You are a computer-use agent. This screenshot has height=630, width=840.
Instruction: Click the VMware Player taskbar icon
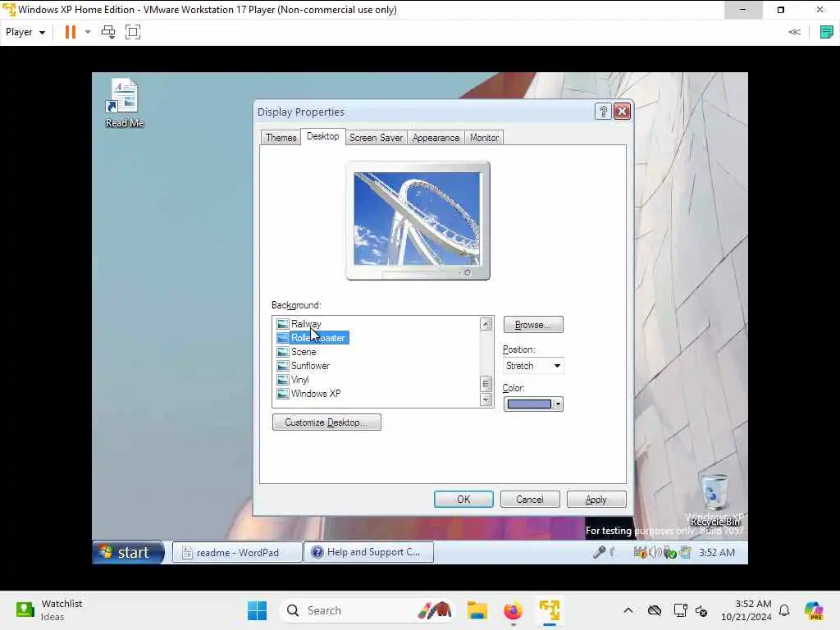click(x=549, y=610)
